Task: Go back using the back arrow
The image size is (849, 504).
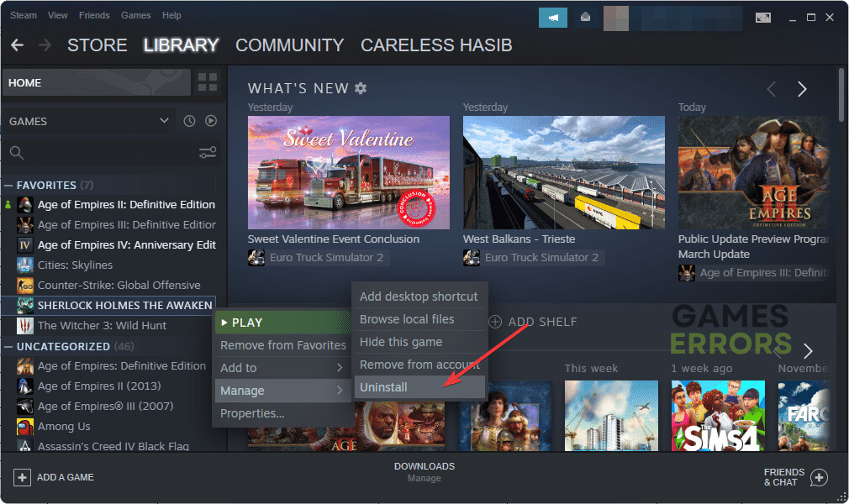Action: click(x=18, y=45)
